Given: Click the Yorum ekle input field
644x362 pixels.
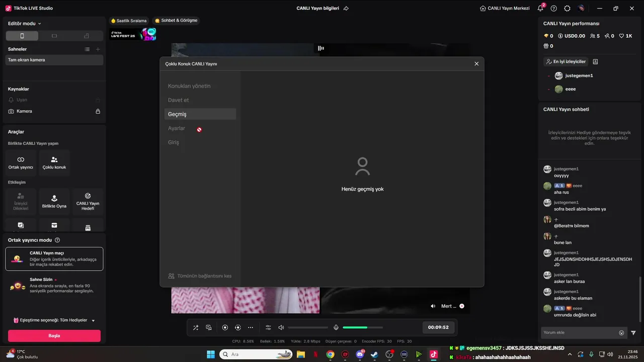Looking at the screenshot, I should [579, 332].
